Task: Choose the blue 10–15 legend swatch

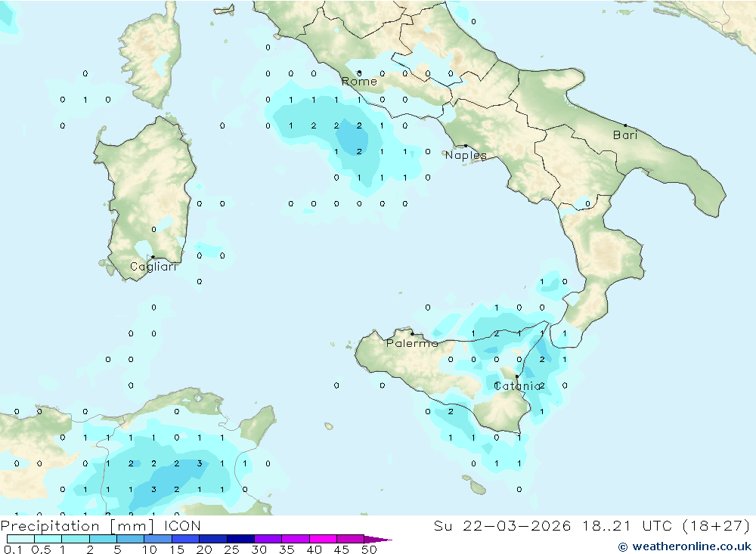Action: (158, 539)
